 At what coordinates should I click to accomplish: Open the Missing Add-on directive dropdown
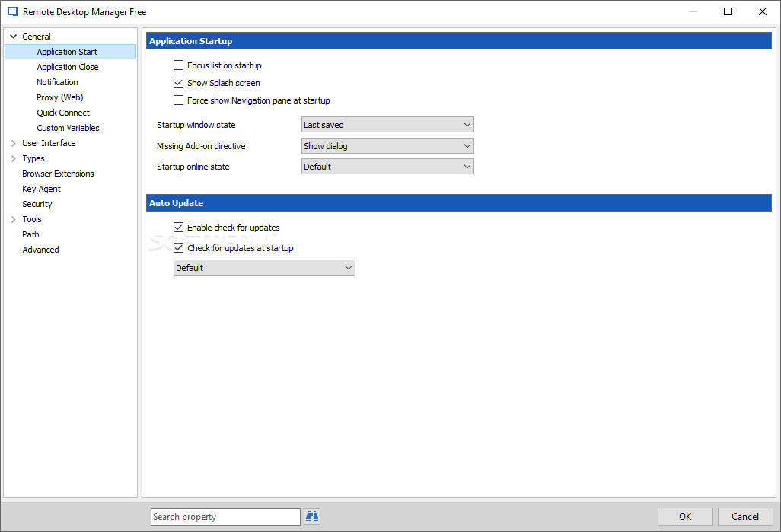387,146
